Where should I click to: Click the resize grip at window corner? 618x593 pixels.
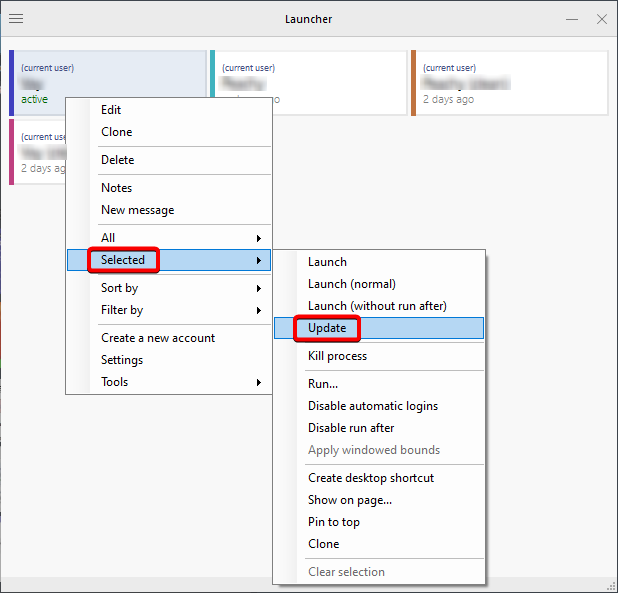tap(611, 587)
